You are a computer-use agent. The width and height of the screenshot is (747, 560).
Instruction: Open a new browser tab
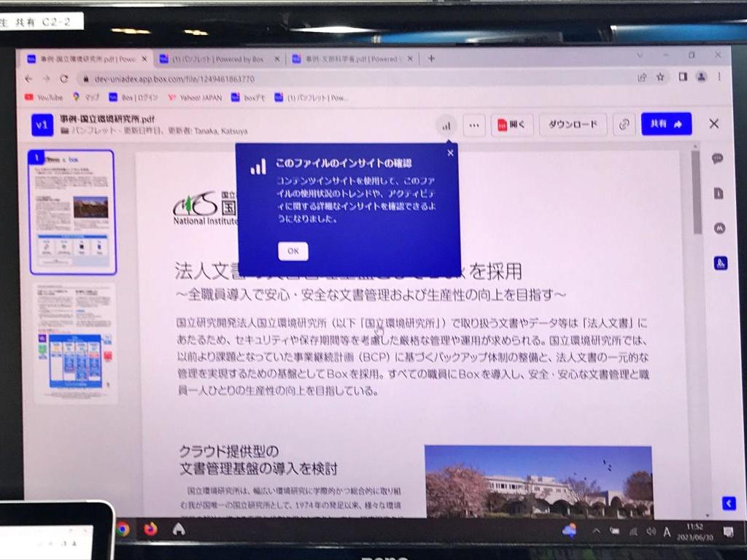click(431, 58)
